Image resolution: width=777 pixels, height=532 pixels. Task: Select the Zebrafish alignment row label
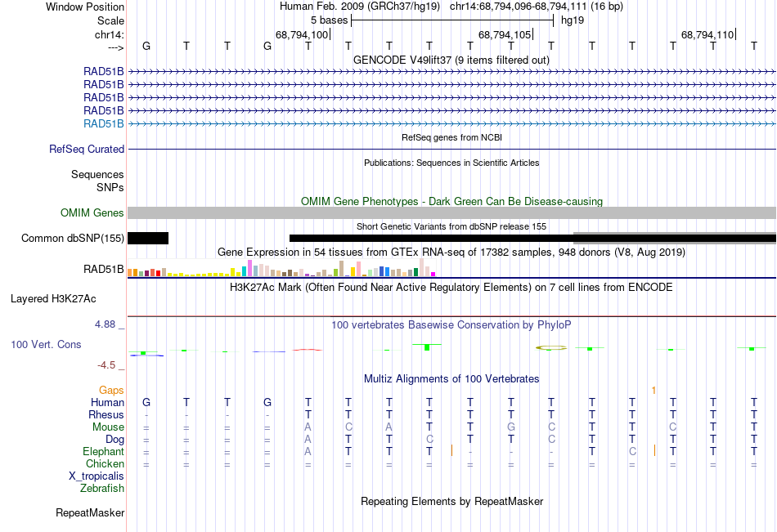[x=102, y=489]
